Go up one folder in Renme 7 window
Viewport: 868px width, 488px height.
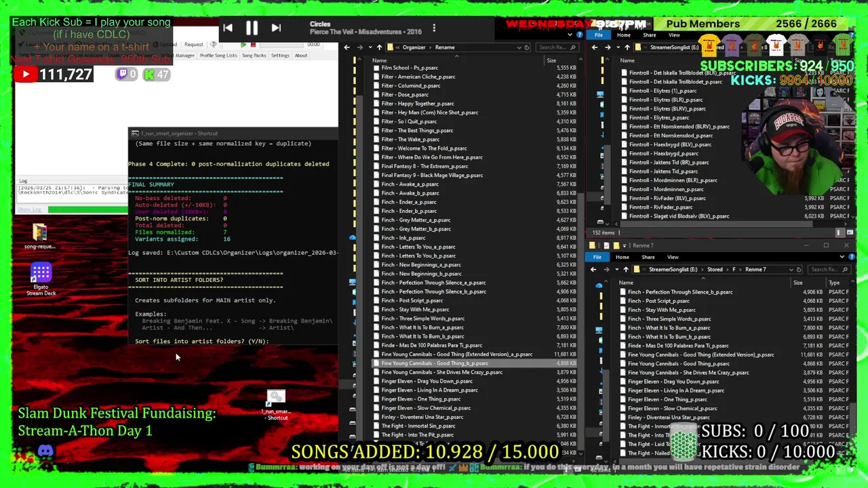tap(626, 270)
